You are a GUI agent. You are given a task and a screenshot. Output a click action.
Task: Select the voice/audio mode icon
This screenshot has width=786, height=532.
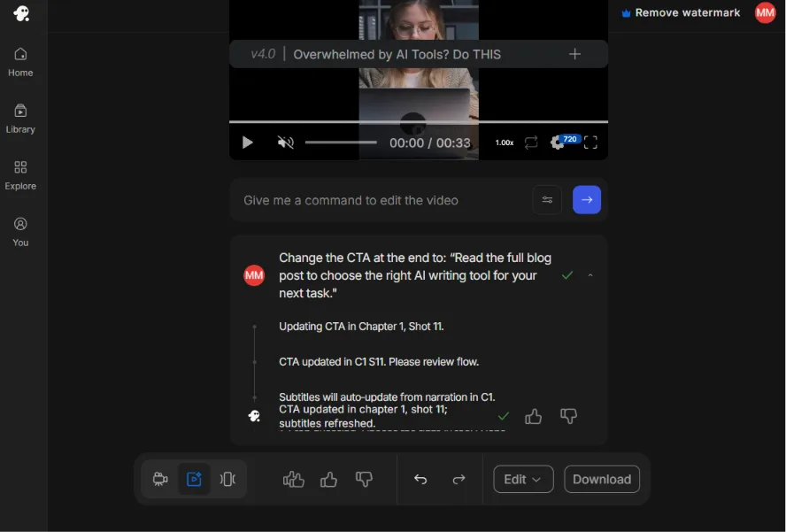click(x=227, y=479)
